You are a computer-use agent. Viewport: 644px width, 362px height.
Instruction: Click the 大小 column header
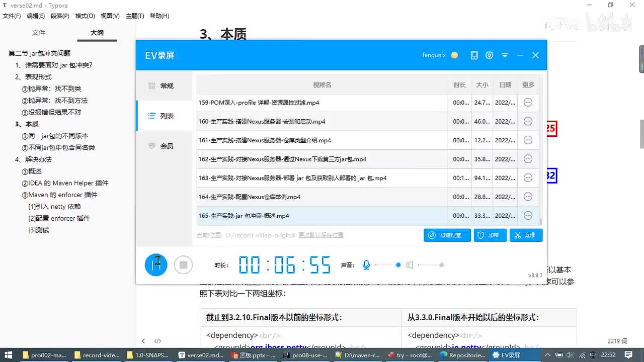[x=482, y=85]
